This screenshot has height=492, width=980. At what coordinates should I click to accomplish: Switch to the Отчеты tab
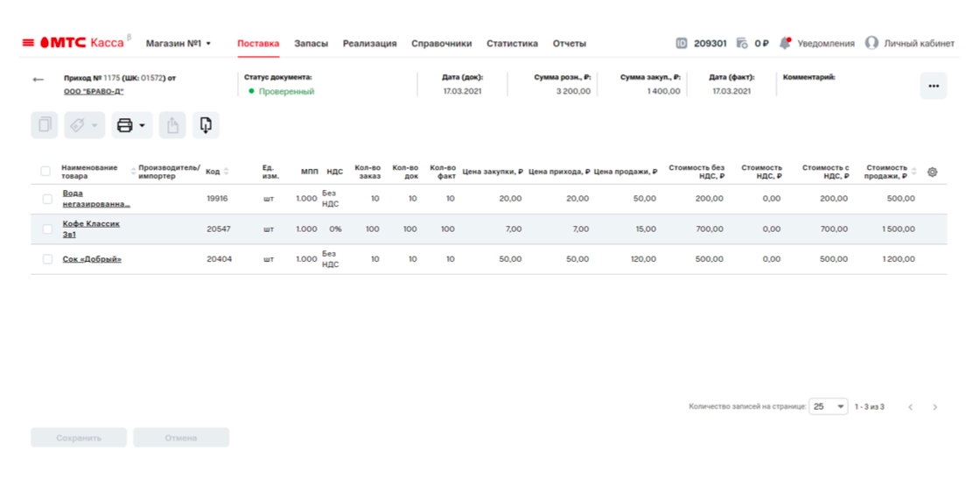coord(570,43)
